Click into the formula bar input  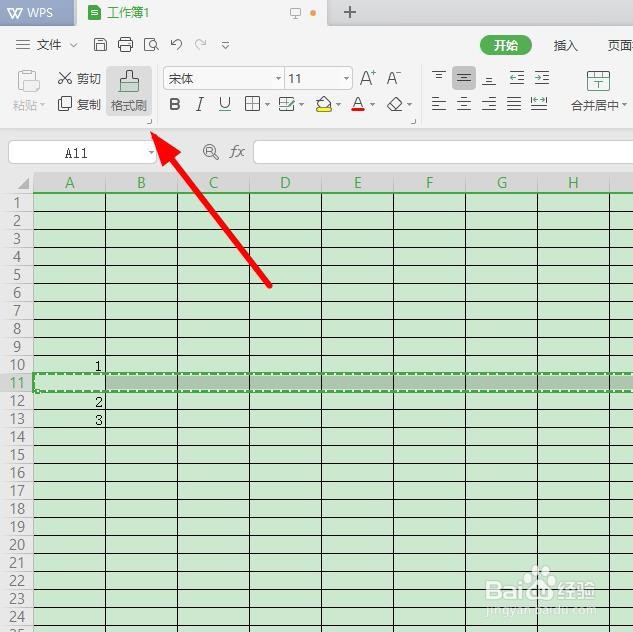pos(443,152)
